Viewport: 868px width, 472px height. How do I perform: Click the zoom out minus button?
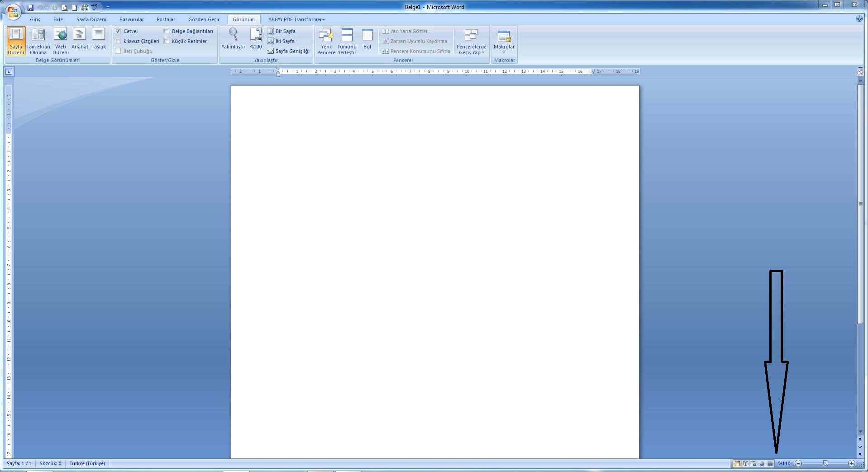coord(798,463)
